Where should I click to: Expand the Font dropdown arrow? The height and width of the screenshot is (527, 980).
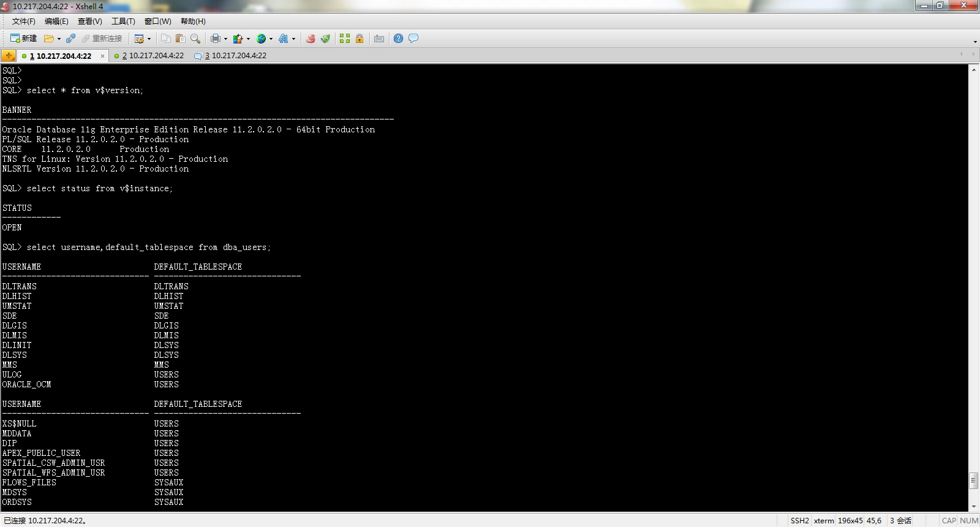293,39
